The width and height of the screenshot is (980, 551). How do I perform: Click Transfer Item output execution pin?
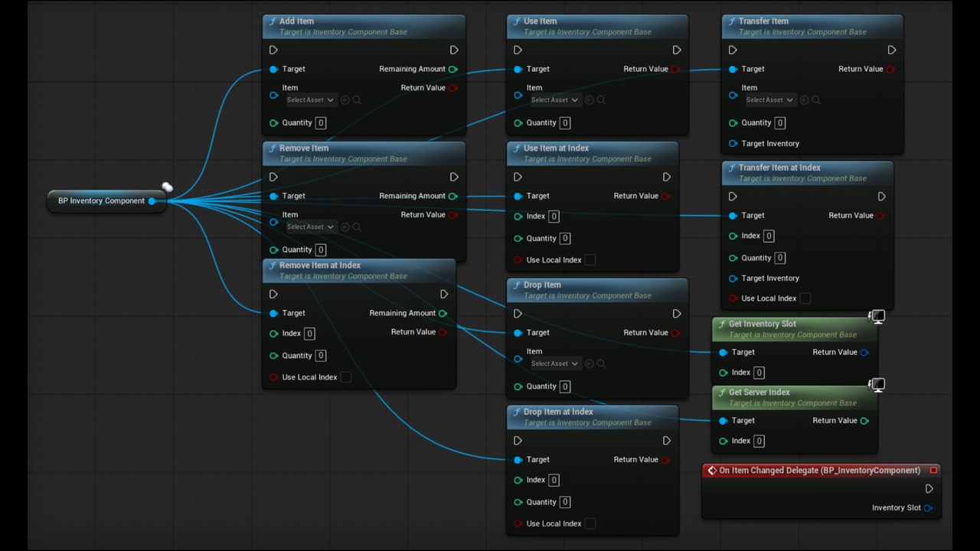[892, 50]
